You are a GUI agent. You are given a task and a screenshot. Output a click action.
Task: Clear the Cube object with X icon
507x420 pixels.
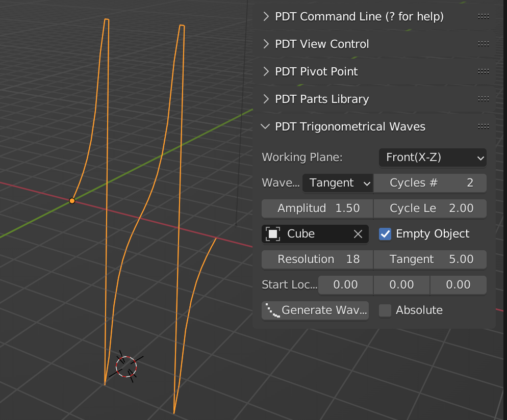pos(358,234)
